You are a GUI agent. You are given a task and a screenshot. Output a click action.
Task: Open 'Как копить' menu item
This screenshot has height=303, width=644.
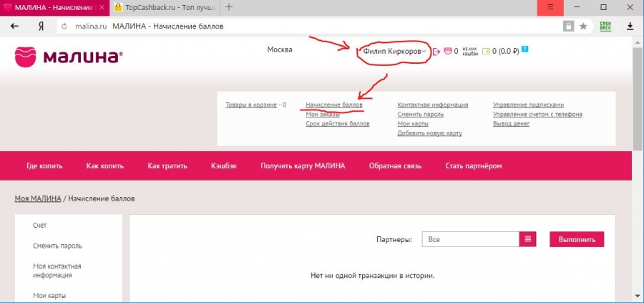104,166
